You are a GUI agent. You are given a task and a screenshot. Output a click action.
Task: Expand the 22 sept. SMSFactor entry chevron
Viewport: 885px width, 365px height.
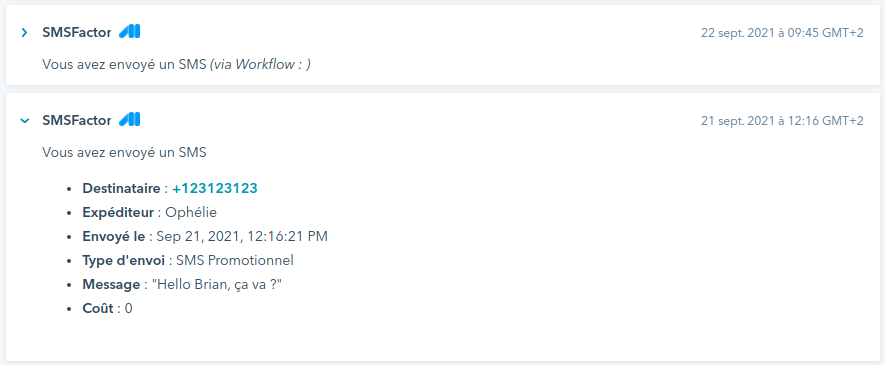click(24, 33)
